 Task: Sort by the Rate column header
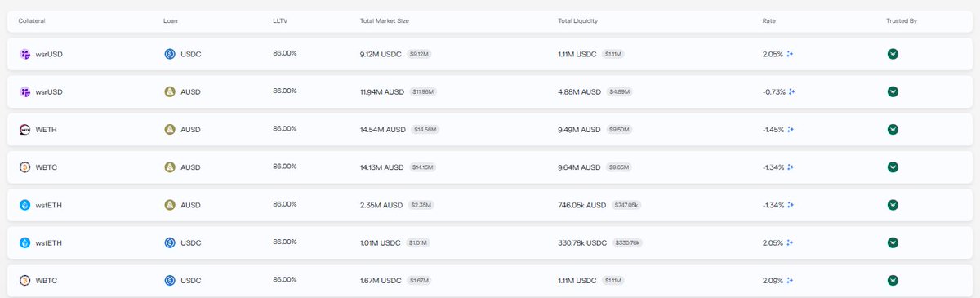tap(768, 20)
